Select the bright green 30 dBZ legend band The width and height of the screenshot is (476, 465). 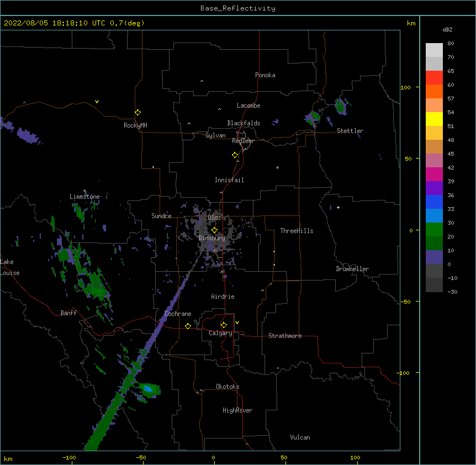[434, 230]
